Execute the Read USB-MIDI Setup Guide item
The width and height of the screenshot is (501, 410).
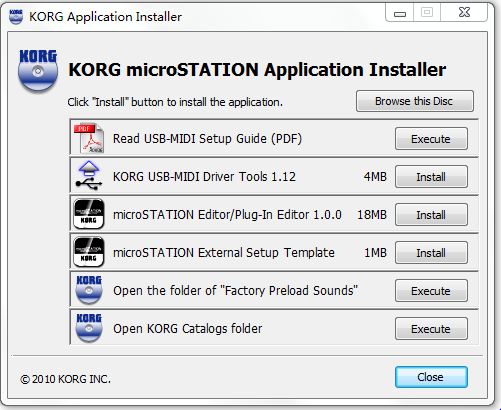point(431,139)
